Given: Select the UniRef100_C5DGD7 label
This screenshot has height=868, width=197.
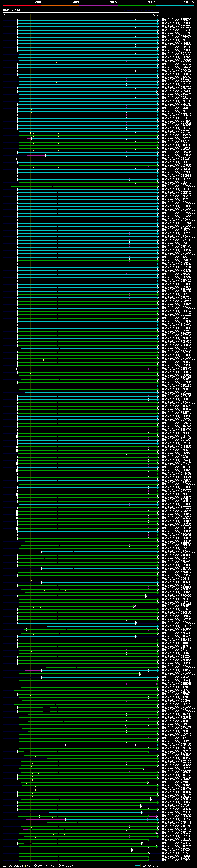Looking at the screenshot, I should tap(177, 816).
